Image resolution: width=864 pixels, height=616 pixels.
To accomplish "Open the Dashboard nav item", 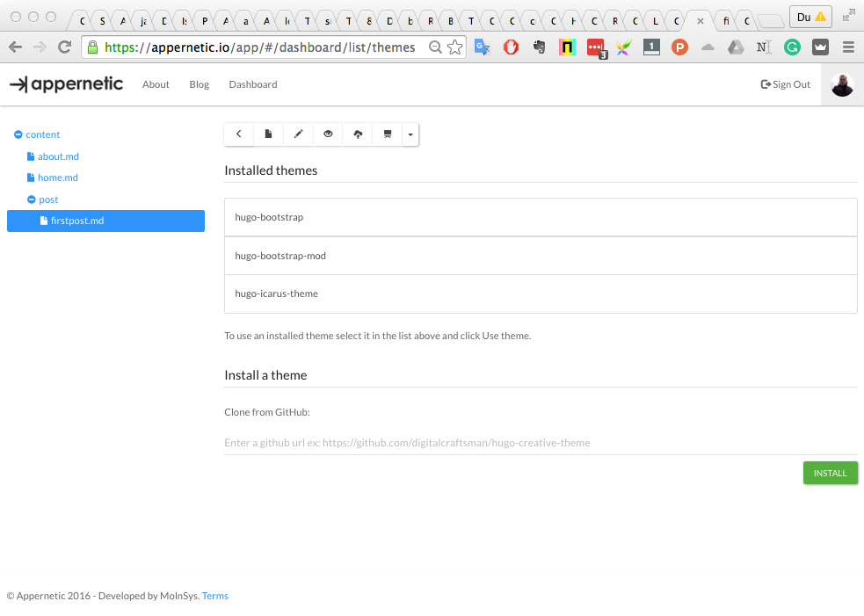I will pos(253,84).
